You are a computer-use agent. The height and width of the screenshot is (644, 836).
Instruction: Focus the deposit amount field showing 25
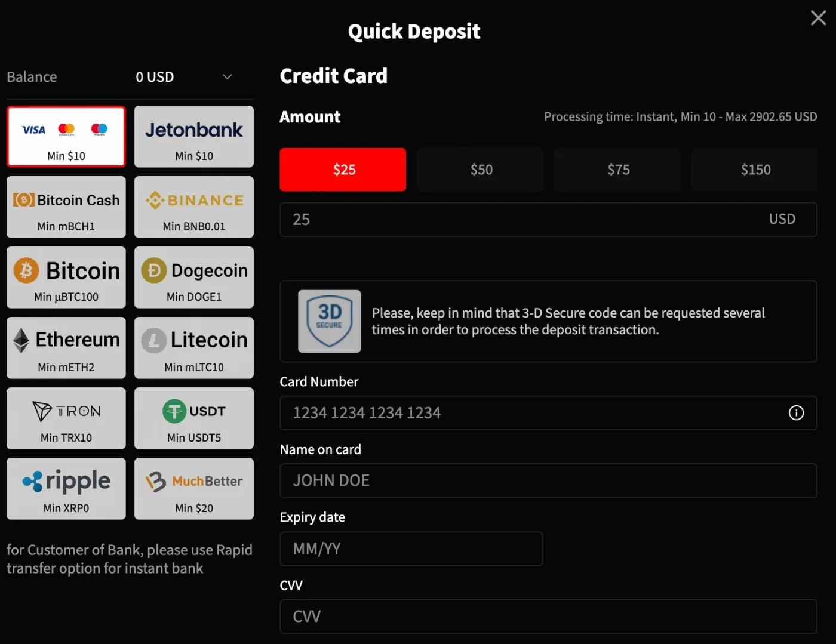pyautogui.click(x=548, y=220)
